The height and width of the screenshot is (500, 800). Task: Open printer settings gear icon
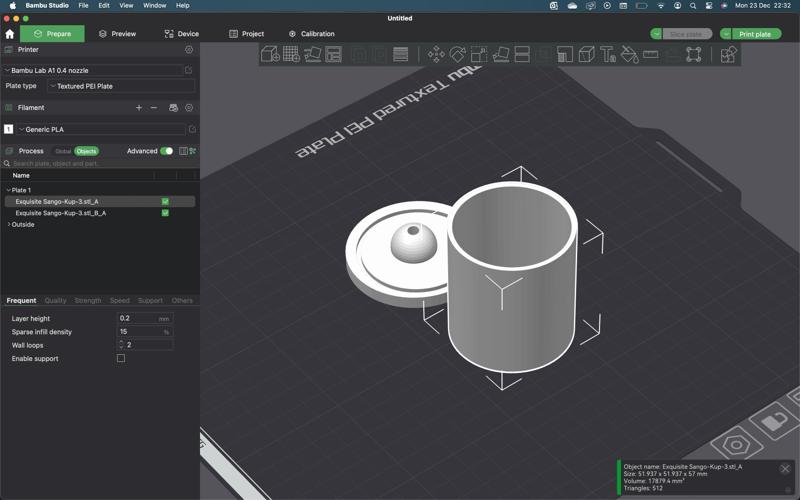189,49
